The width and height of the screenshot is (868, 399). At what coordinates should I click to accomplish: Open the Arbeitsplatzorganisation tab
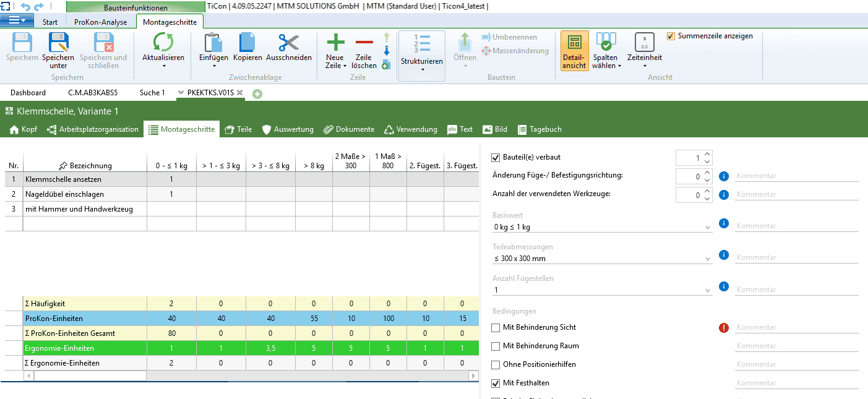tap(93, 130)
